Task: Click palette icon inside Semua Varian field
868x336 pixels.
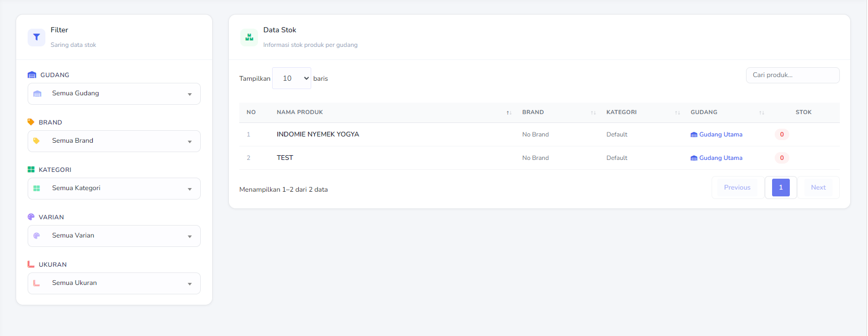Action: click(36, 235)
